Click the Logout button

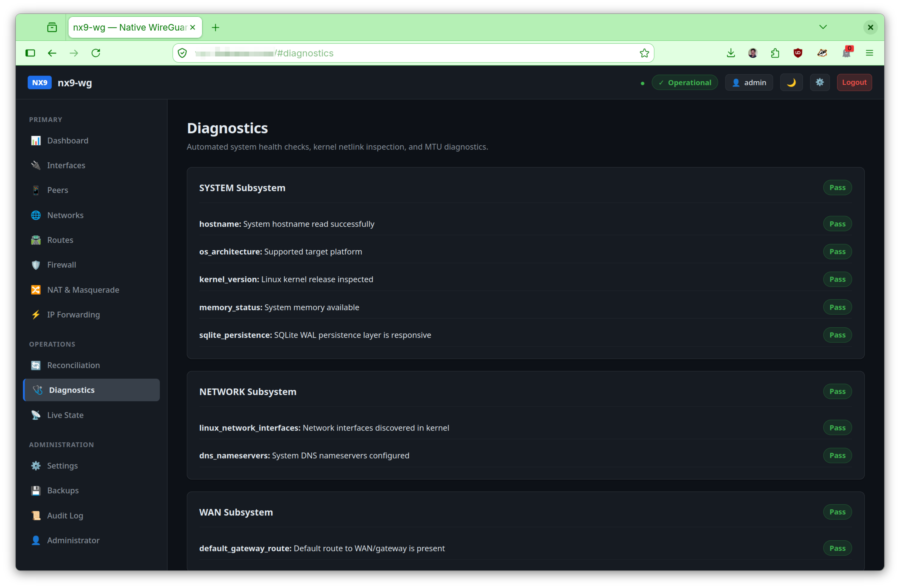click(854, 83)
